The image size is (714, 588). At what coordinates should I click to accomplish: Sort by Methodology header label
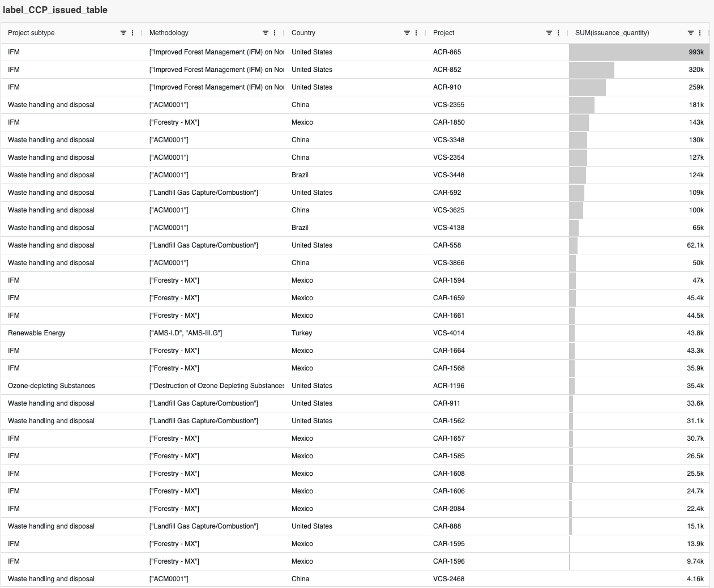[169, 33]
